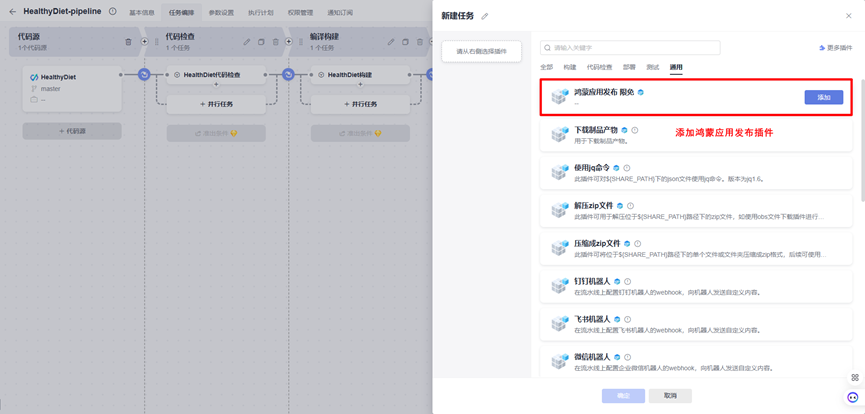Add 并行任务 under the 编译构建 stage
The width and height of the screenshot is (865, 414).
click(360, 104)
